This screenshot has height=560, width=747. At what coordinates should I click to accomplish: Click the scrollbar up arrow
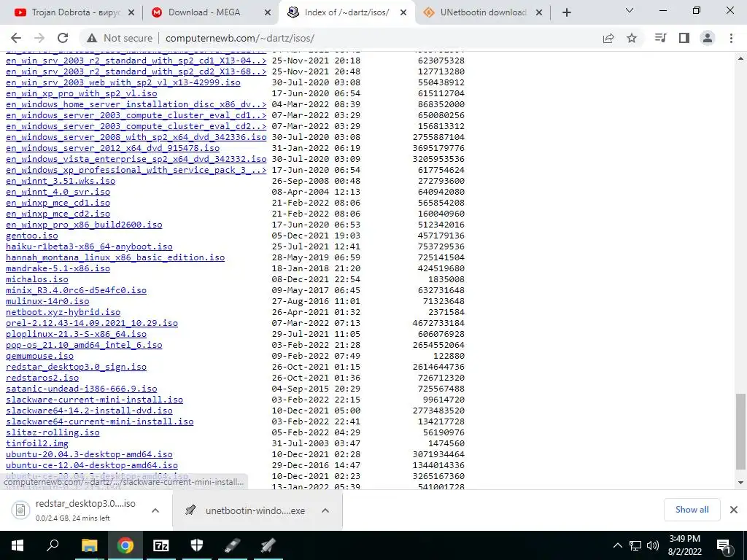click(741, 58)
